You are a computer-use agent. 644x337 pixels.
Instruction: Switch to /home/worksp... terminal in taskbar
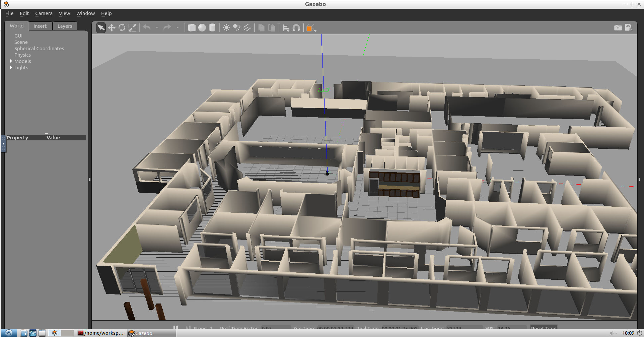pos(100,333)
